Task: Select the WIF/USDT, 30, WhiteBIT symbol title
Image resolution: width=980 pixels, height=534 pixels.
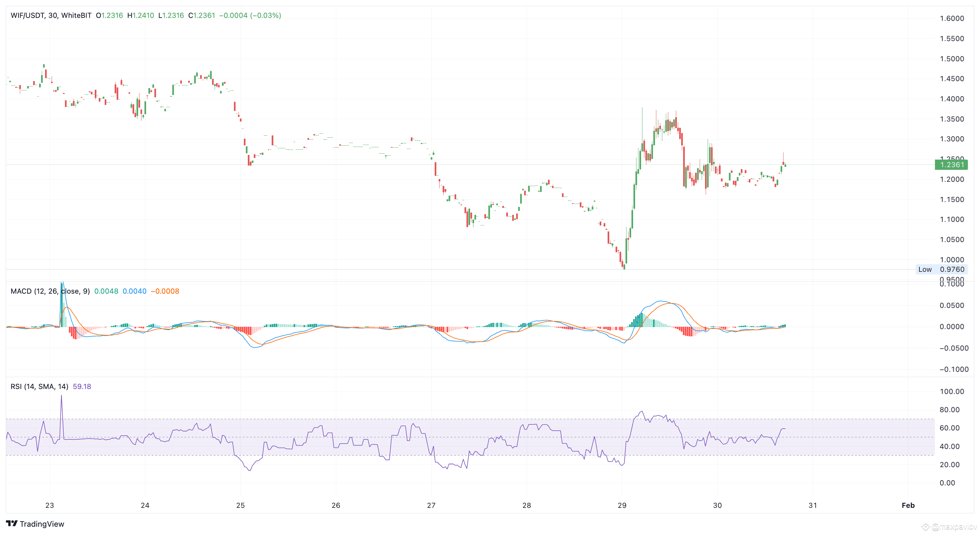Action: tap(51, 16)
